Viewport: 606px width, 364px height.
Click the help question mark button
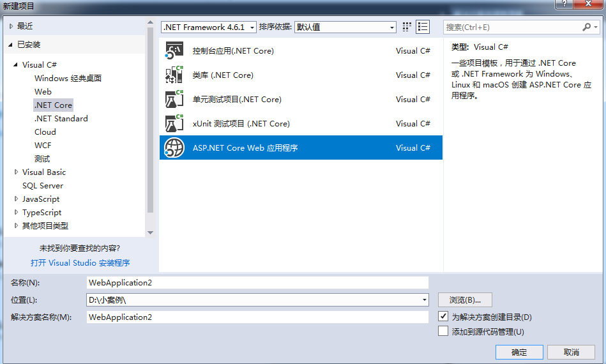564,4
